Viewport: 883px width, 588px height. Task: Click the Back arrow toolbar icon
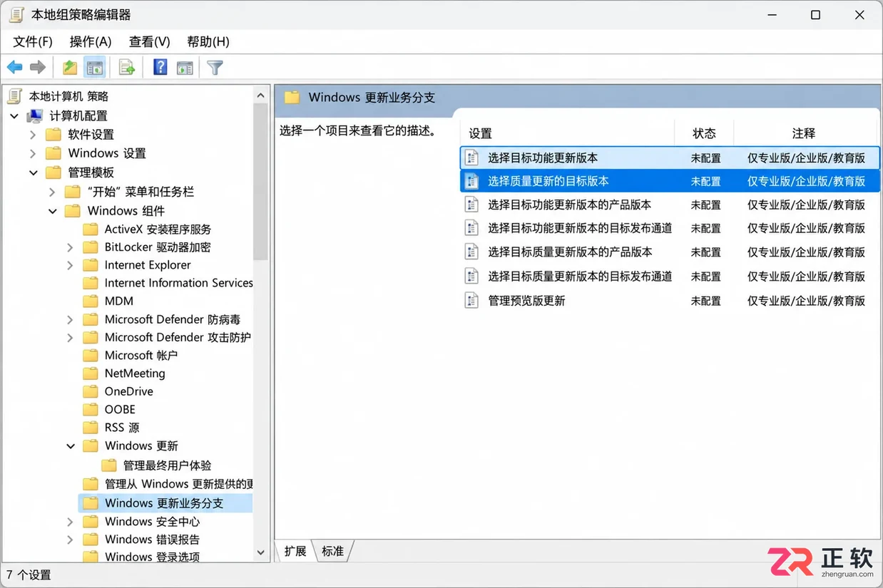[14, 67]
